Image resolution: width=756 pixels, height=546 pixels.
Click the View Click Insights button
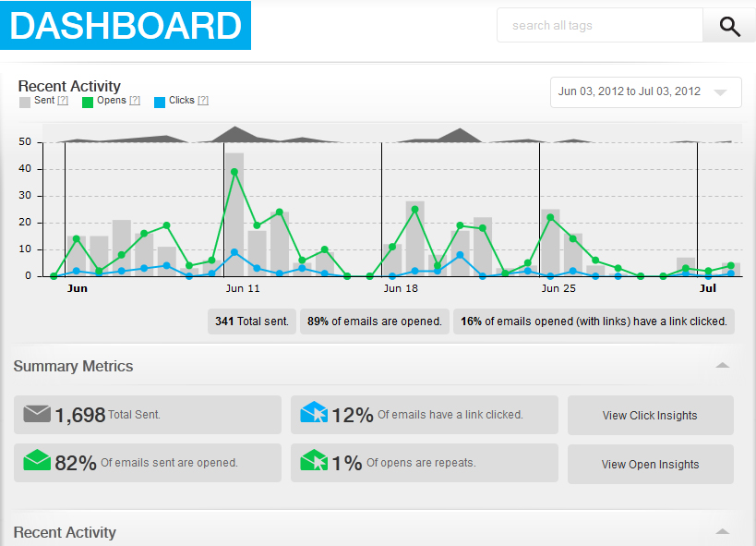click(x=650, y=416)
